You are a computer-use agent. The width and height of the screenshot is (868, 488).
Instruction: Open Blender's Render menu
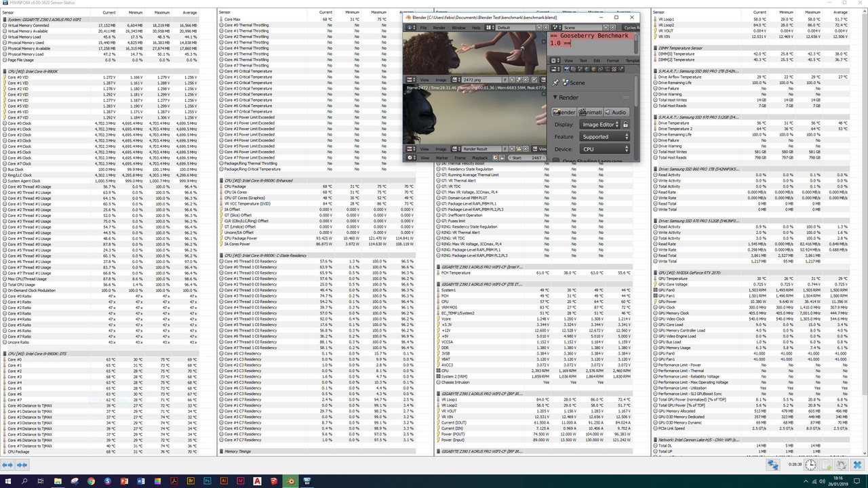click(x=440, y=27)
